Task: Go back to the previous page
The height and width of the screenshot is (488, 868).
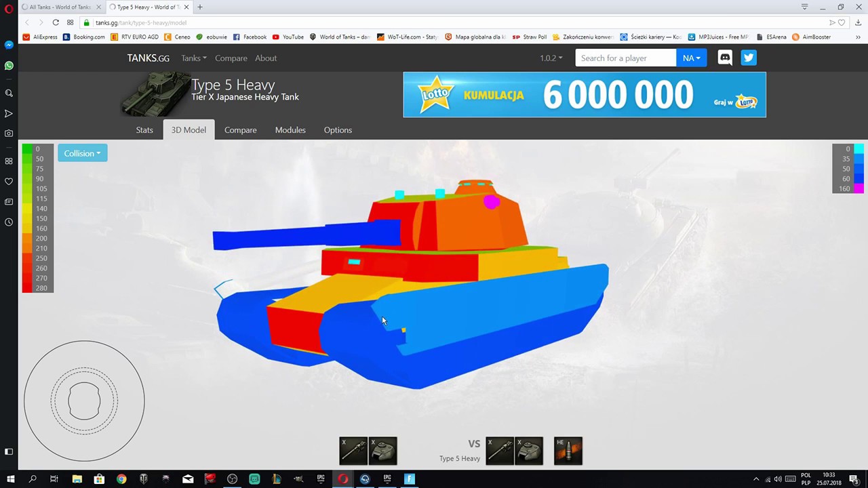Action: tap(27, 22)
